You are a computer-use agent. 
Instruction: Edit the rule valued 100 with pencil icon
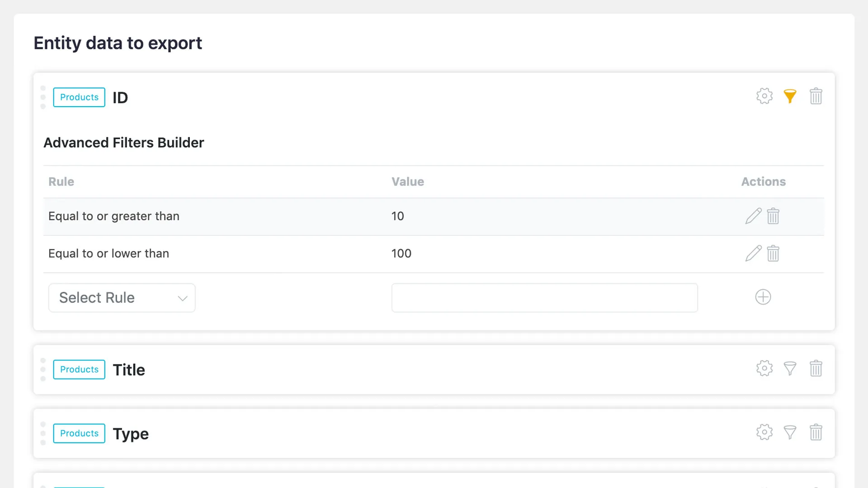tap(753, 253)
